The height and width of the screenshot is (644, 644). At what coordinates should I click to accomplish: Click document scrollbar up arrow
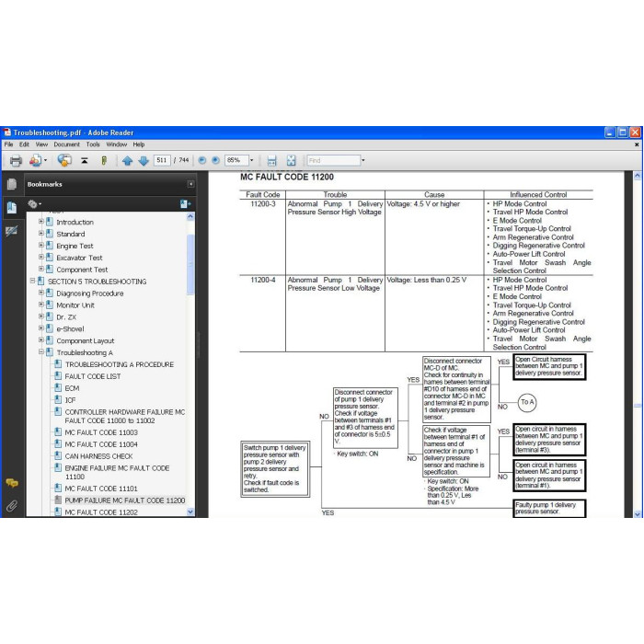tap(637, 176)
